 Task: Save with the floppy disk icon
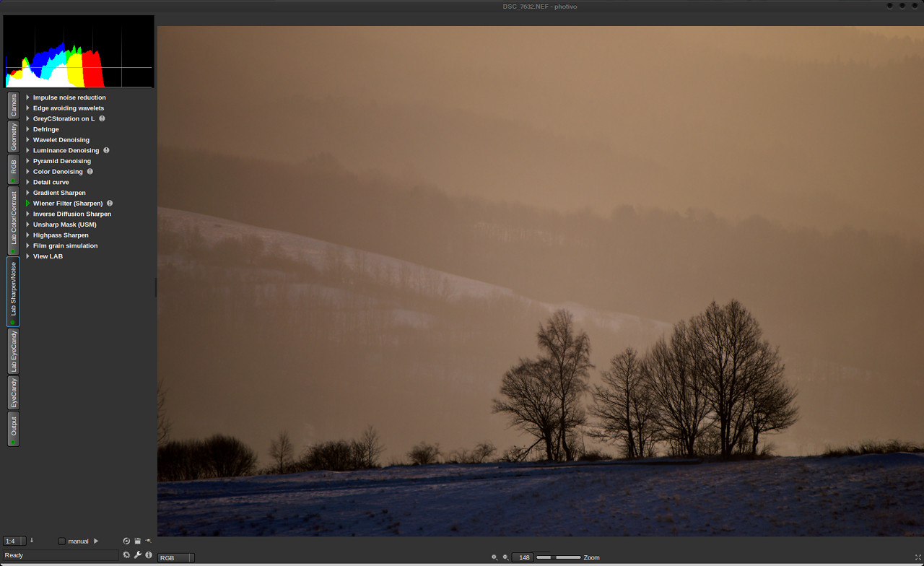pos(137,541)
